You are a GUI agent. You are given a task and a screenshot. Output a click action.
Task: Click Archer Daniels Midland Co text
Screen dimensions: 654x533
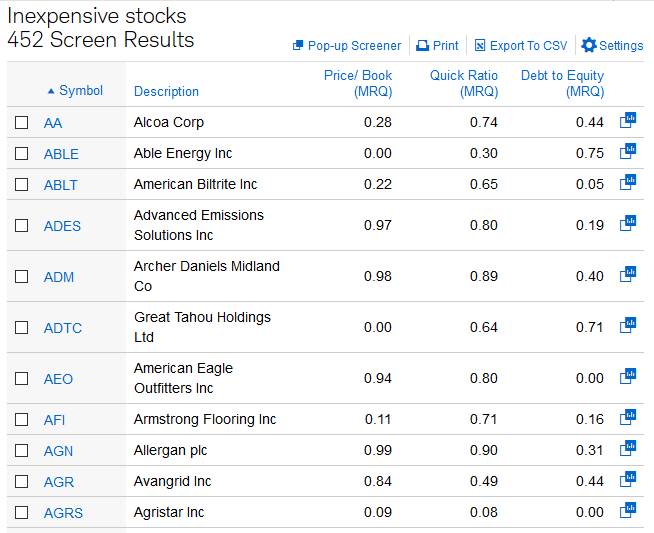pos(206,276)
